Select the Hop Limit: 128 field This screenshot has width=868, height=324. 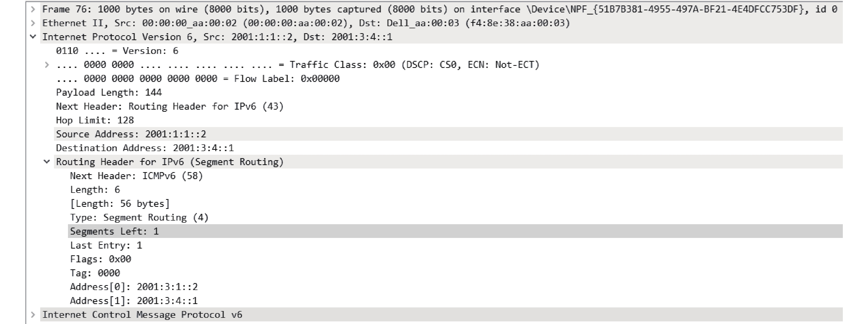click(x=95, y=120)
